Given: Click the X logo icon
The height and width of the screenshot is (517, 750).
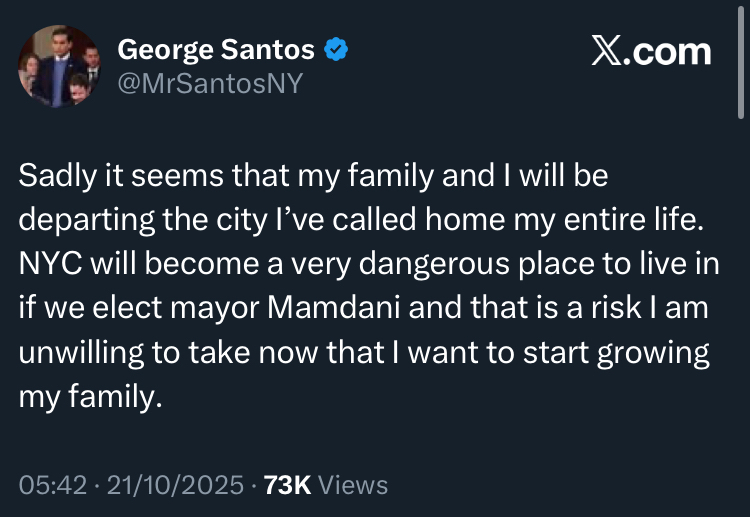Looking at the screenshot, I should tap(606, 52).
